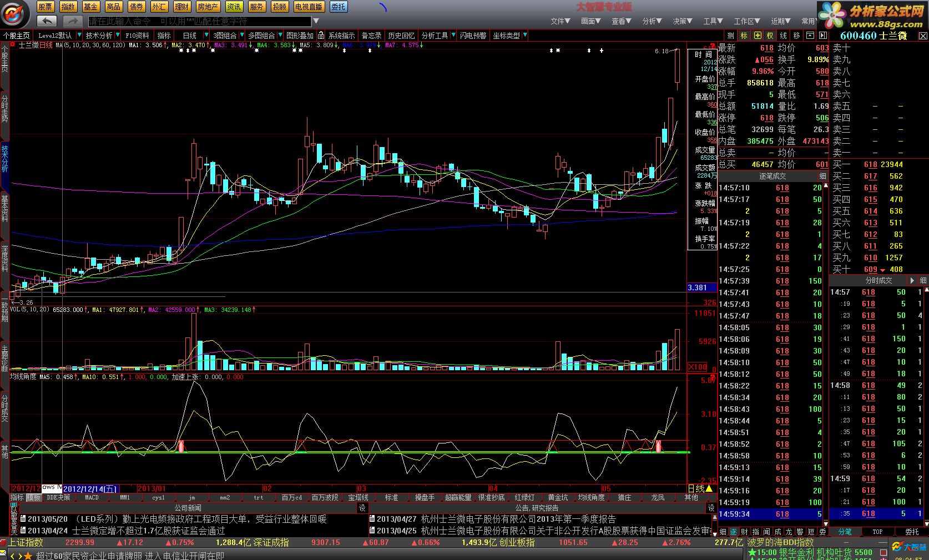Image resolution: width=929 pixels, height=560 pixels.
Task: Open announcement dated 2013/04/27
Action: (492, 519)
